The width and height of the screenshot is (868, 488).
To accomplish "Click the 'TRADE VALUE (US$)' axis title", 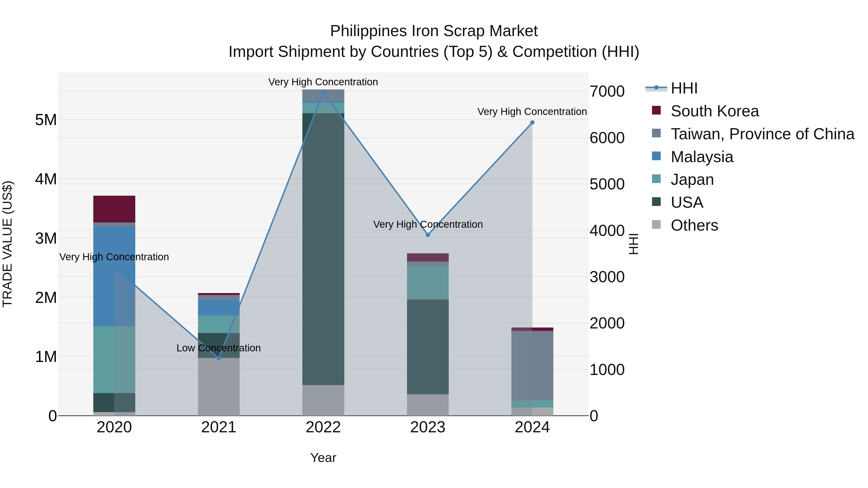I will [x=7, y=244].
